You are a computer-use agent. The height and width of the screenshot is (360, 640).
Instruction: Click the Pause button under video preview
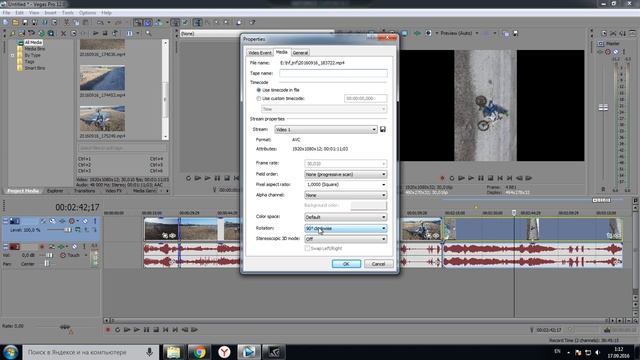tap(481, 178)
